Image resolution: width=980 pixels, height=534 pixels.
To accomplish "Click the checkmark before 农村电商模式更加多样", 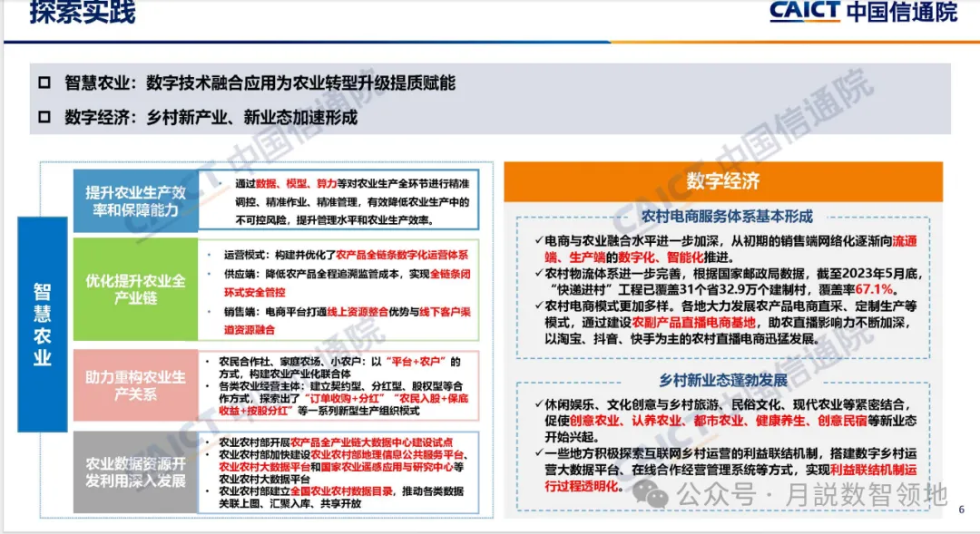I will point(539,306).
